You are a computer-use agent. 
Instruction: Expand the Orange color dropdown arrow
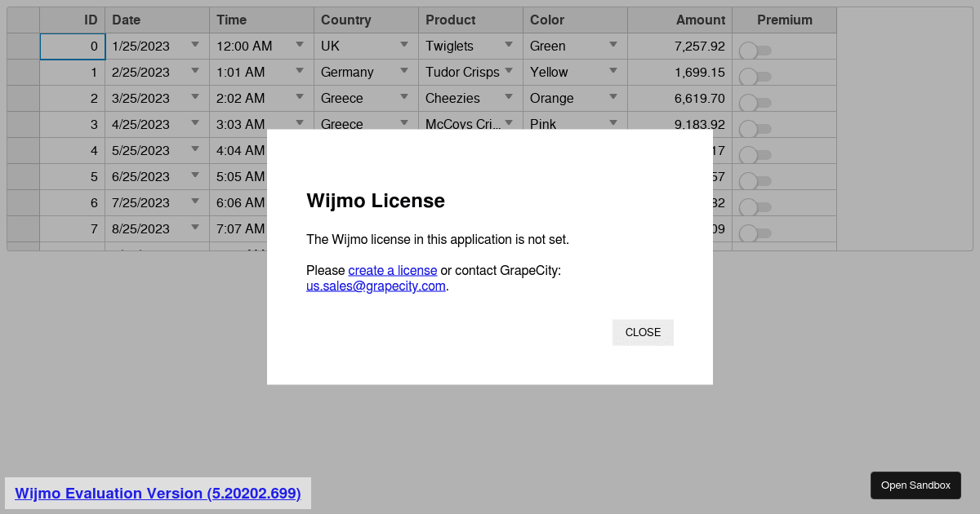613,98
